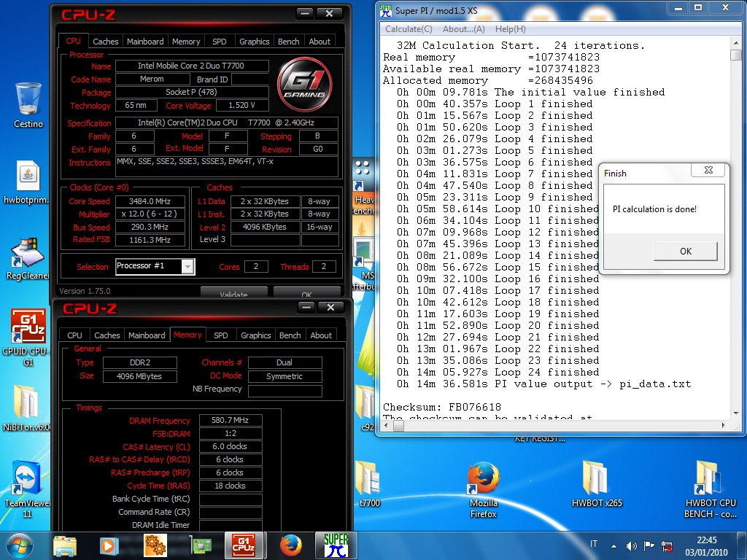This screenshot has height=560, width=747.
Task: Open Mainboard tab in lower CPU-Z window
Action: pyautogui.click(x=147, y=335)
